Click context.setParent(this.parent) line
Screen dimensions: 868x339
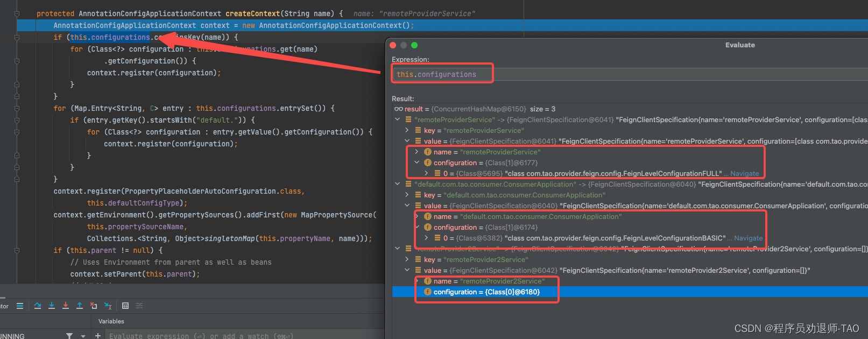135,274
